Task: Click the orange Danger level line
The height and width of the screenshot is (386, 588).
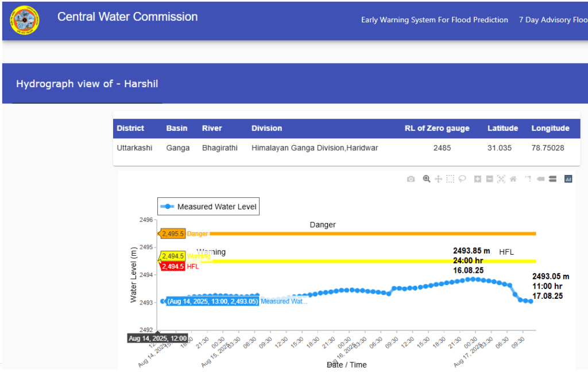Action: coord(373,233)
